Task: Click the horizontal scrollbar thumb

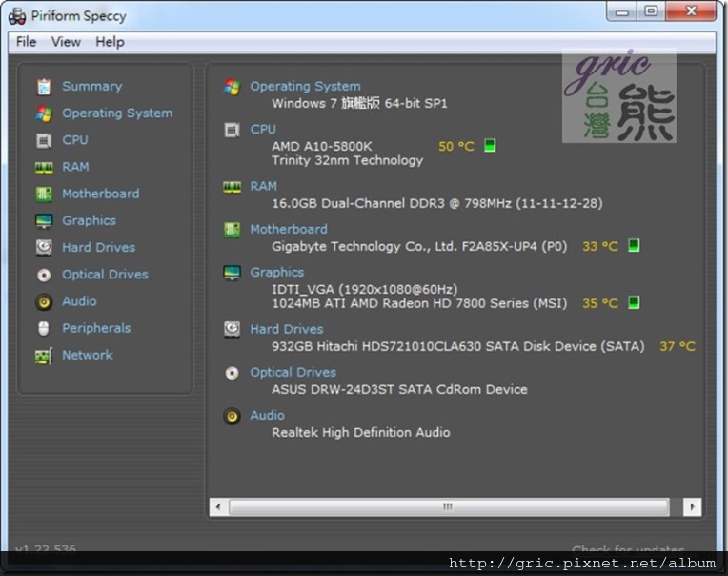Action: click(449, 506)
